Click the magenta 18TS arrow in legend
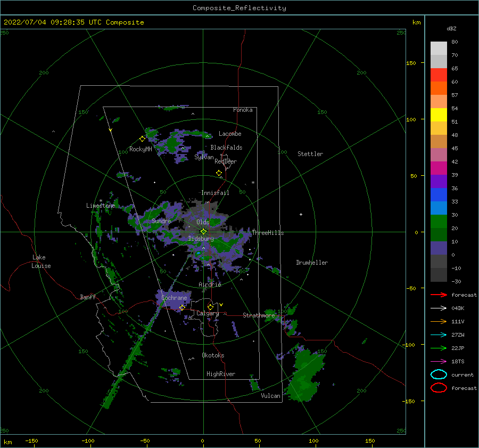Screen dimensions: 479x448 (x=439, y=362)
